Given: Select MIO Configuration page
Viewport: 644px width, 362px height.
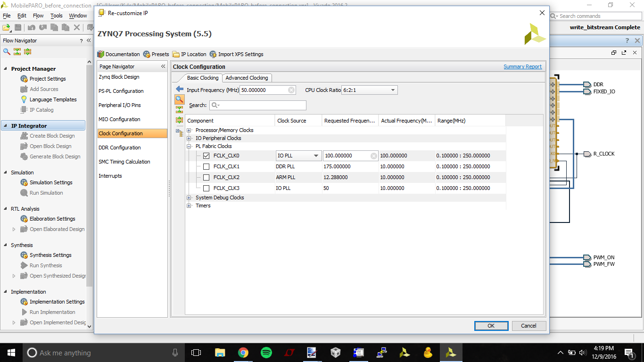Looking at the screenshot, I should (132, 119).
